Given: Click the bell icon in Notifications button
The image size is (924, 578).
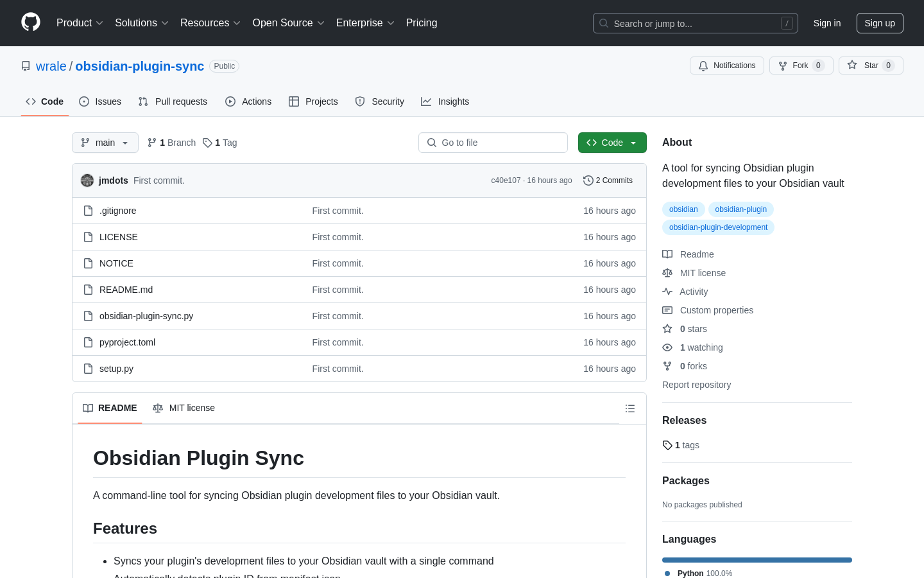Looking at the screenshot, I should [x=703, y=66].
